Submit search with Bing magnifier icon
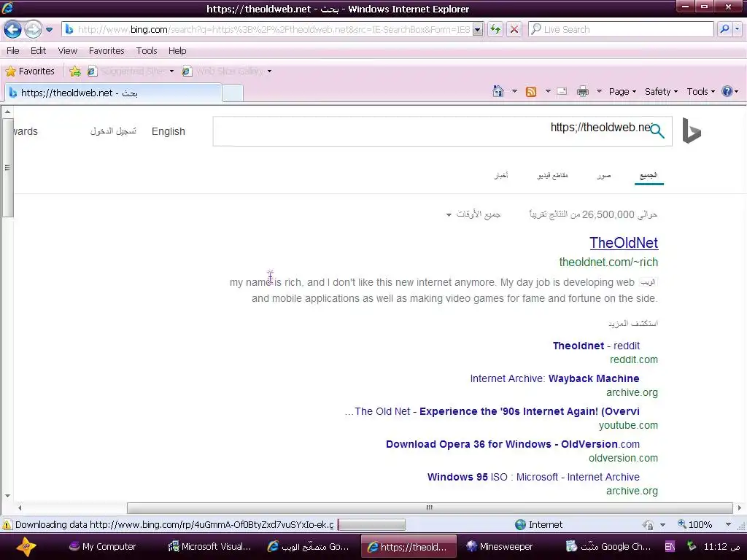The height and width of the screenshot is (560, 747). tap(657, 131)
